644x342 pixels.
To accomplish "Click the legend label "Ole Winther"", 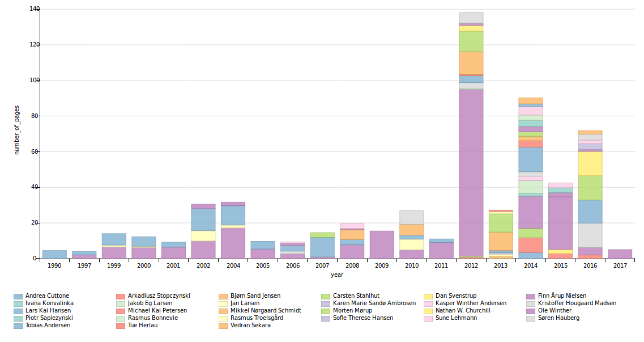I will [x=555, y=311].
